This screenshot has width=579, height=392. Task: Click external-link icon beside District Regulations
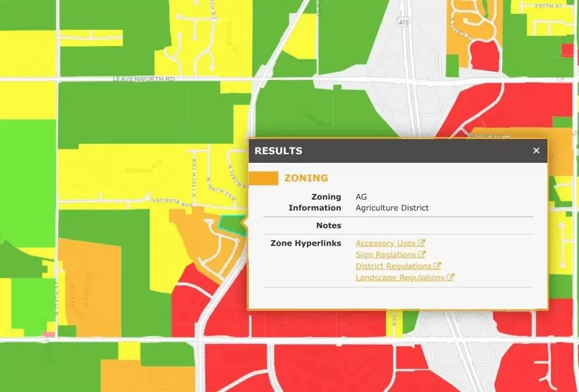pos(437,266)
